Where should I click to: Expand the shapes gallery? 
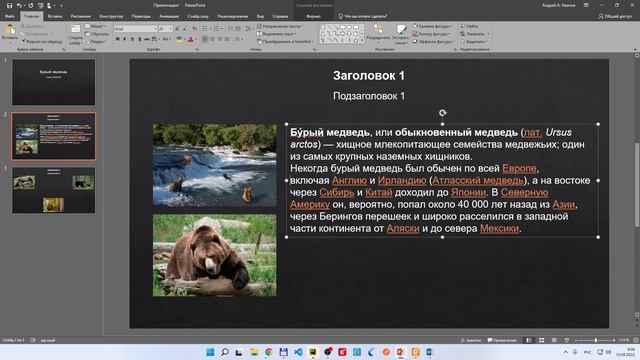(362, 41)
